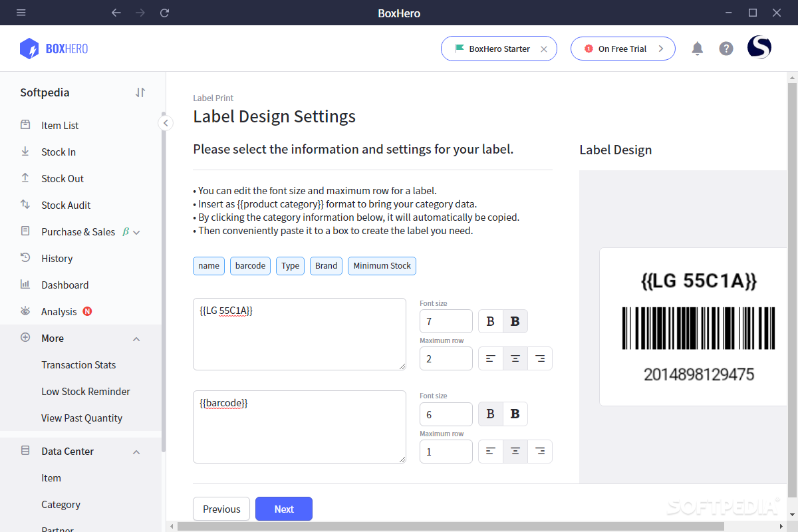Open the user profile avatar
This screenshot has width=798, height=532.
click(x=759, y=48)
